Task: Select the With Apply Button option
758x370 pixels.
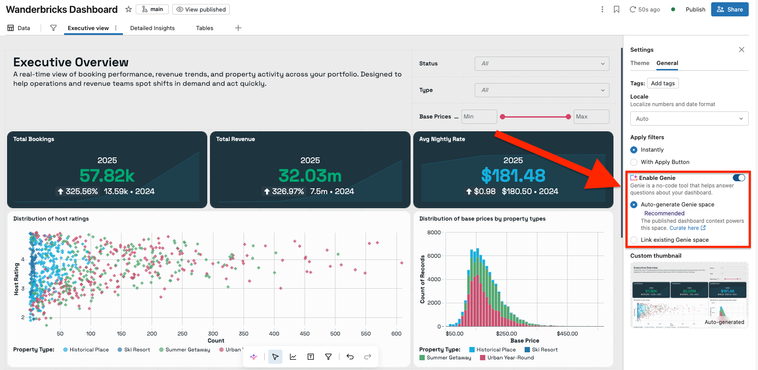Action: tap(634, 162)
